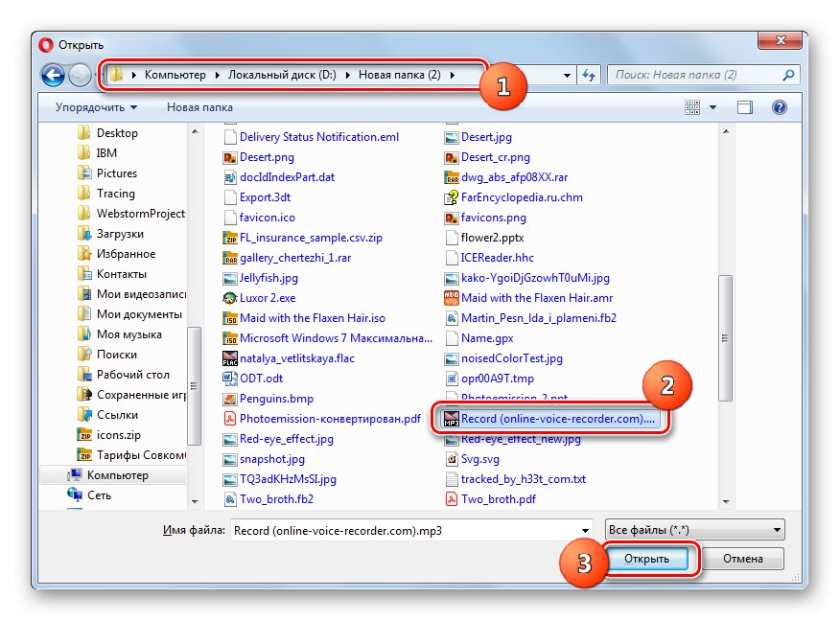
Task: Open the view options dropdown arrow
Action: coord(713,107)
